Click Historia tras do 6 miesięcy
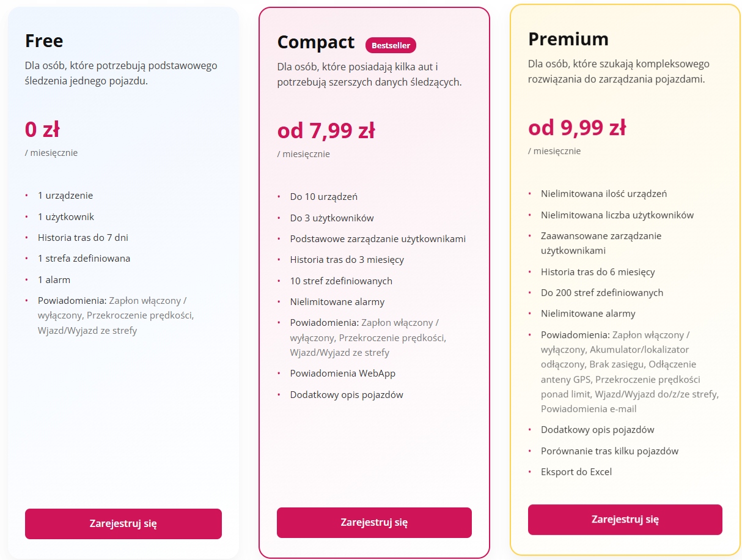Image resolution: width=742 pixels, height=560 pixels. [x=598, y=272]
